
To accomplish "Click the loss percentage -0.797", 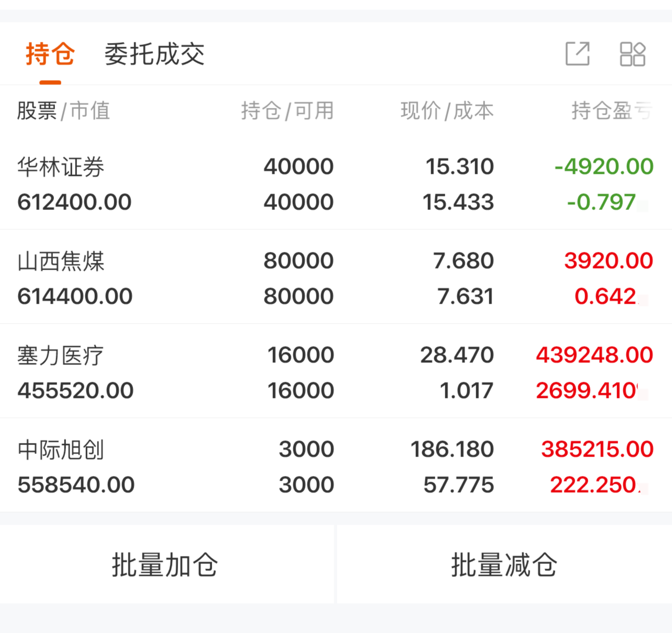I will click(602, 202).
